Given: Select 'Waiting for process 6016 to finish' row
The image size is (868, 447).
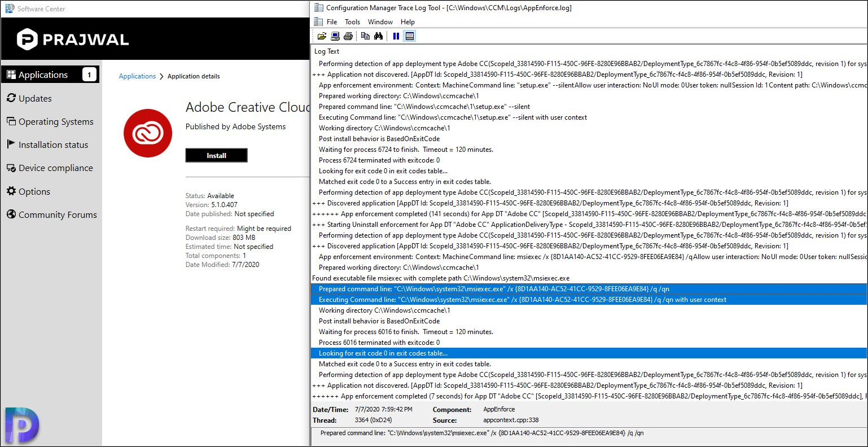Looking at the screenshot, I should [x=589, y=332].
